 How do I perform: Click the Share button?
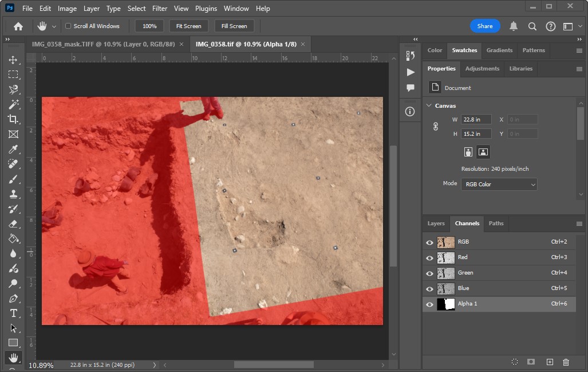coord(485,26)
